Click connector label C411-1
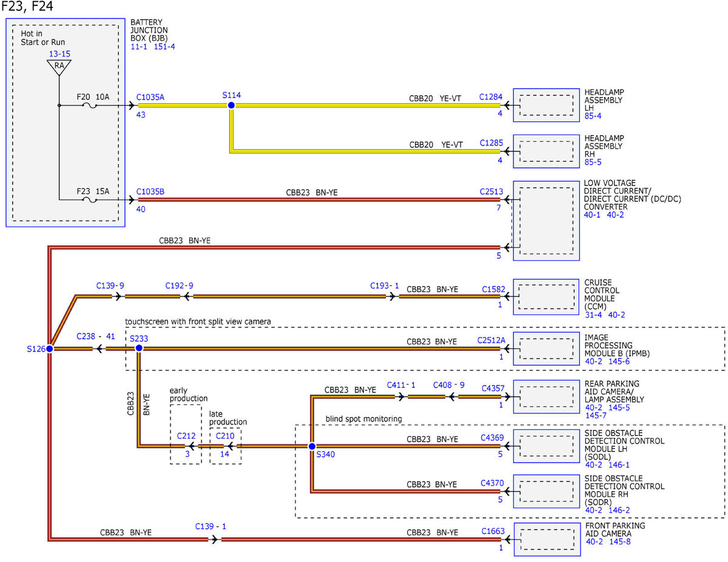Viewport: 728px width, 562px height. coord(402,384)
